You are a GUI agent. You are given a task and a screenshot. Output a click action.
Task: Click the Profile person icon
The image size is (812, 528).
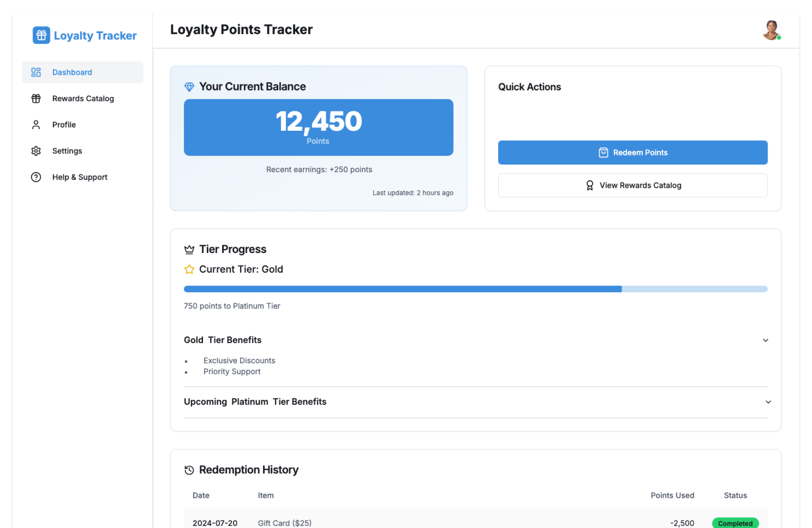pos(36,125)
